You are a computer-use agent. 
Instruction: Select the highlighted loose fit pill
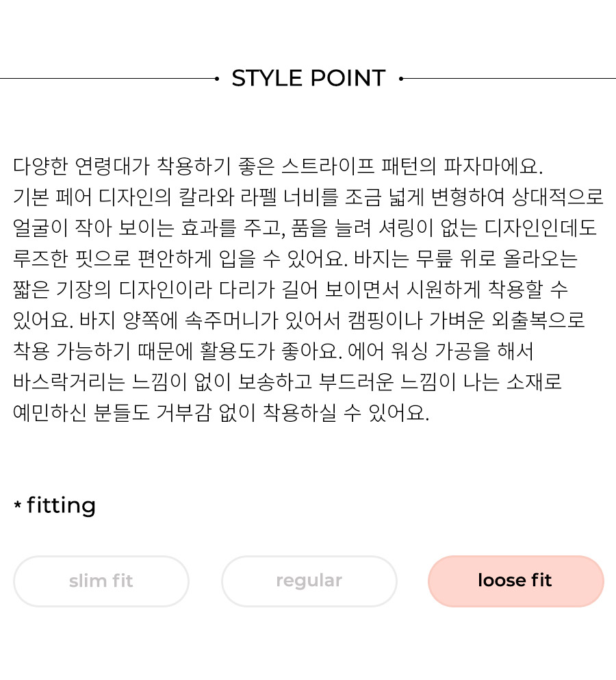click(x=516, y=581)
